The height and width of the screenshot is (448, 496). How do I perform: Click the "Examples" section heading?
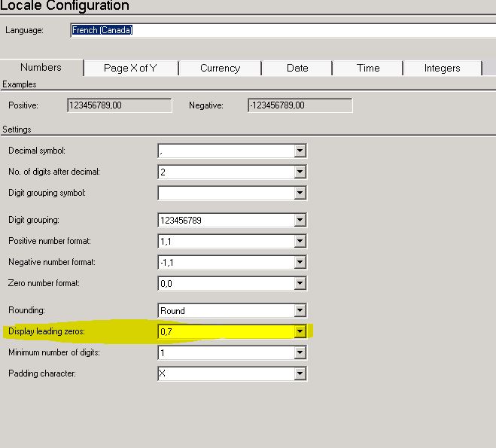coord(20,84)
